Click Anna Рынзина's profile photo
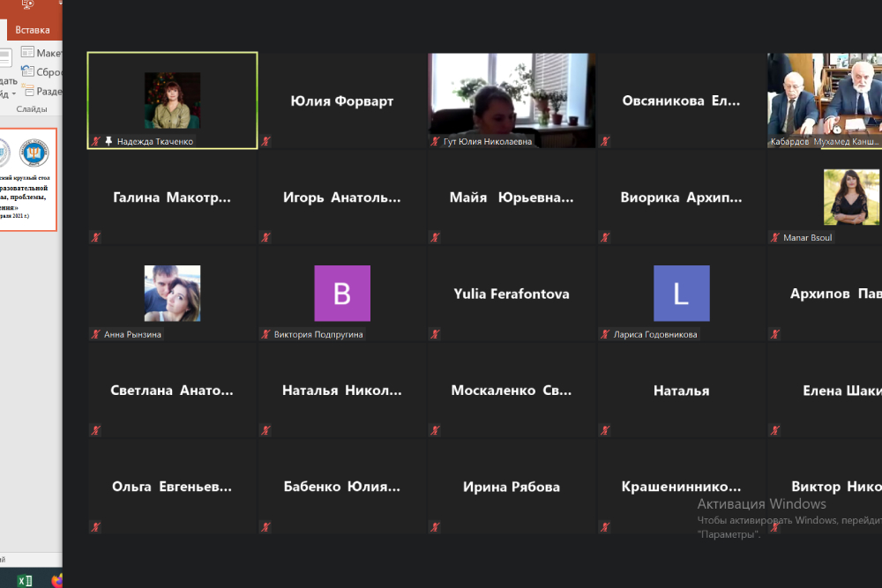The image size is (882, 588). 172,294
